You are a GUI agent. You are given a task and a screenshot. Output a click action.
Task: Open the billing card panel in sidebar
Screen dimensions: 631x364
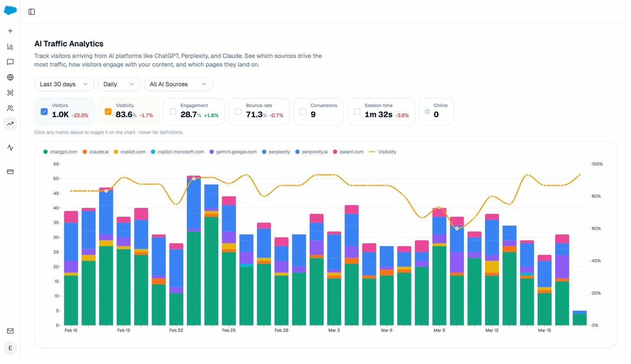(x=10, y=172)
